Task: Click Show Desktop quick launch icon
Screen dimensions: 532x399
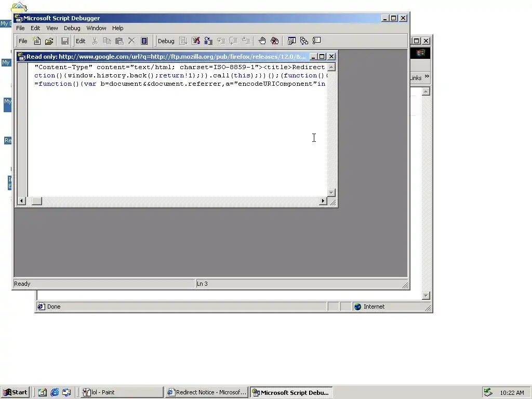Action: pyautogui.click(x=42, y=393)
